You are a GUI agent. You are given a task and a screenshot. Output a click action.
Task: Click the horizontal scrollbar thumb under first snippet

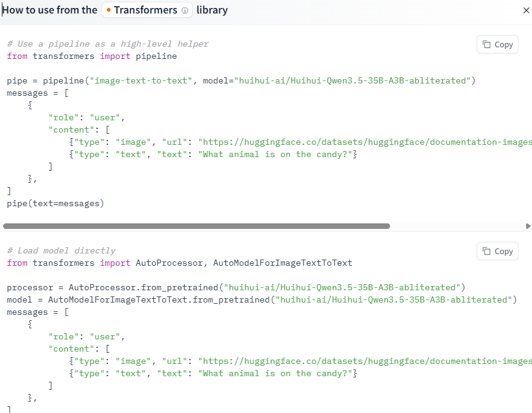click(x=197, y=226)
